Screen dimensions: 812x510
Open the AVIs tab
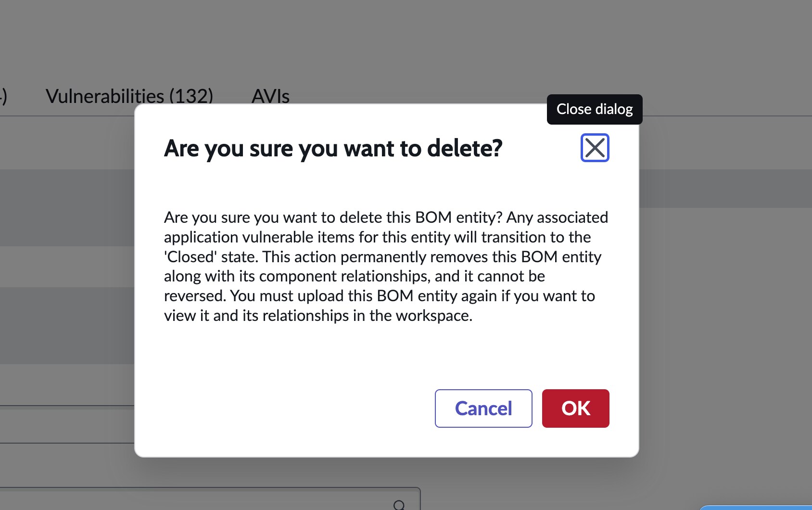270,96
